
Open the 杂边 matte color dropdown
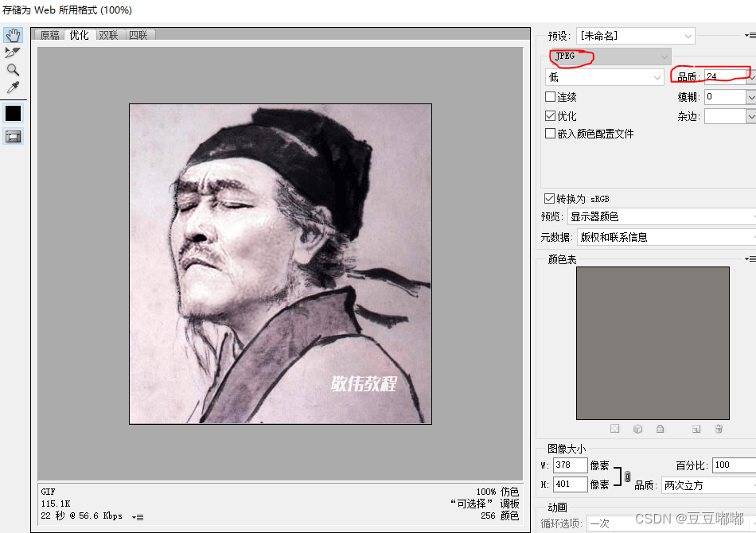730,116
